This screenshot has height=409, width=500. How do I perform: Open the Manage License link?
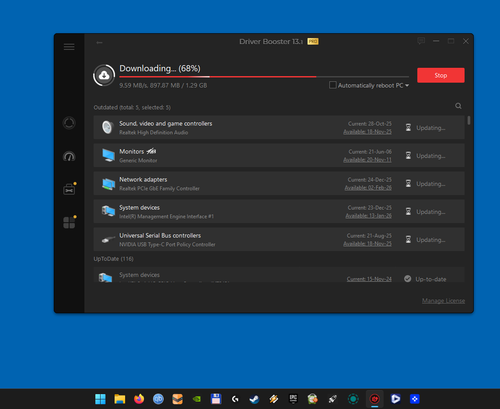(x=443, y=301)
